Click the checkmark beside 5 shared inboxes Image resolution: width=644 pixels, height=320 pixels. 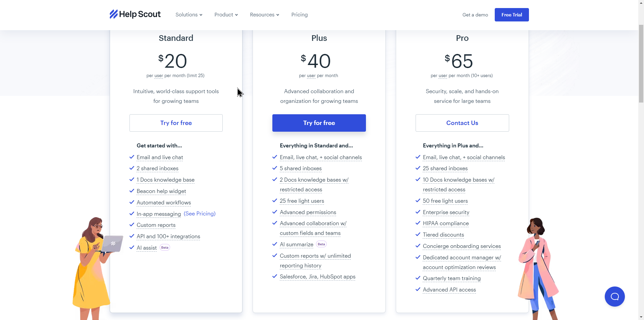275,168
